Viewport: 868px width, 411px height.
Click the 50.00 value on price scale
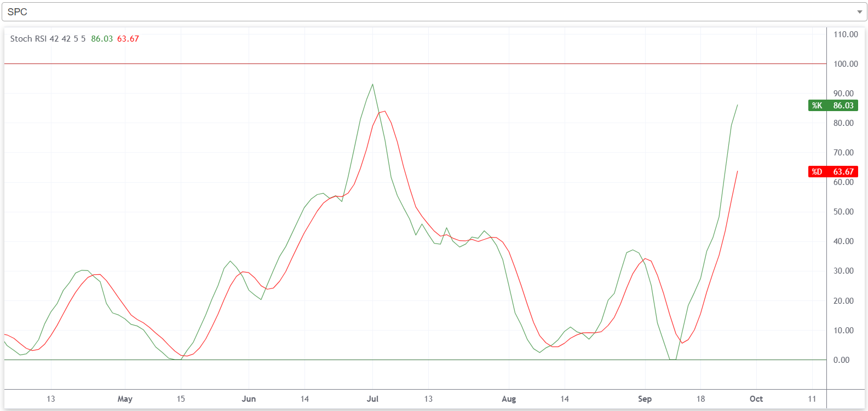coord(843,212)
